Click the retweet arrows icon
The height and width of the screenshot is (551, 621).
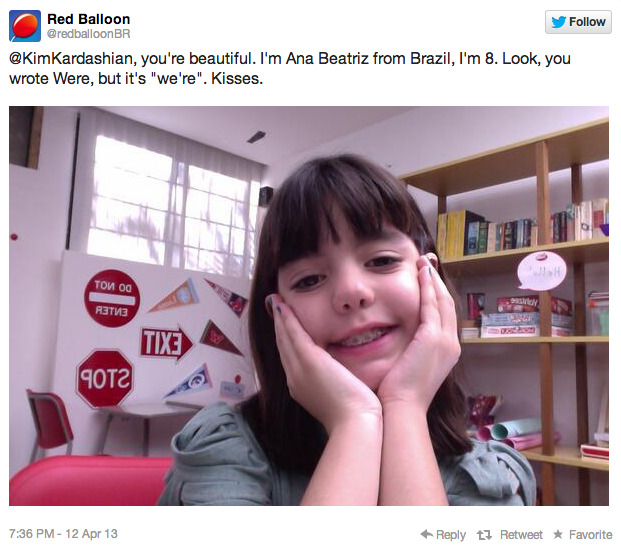(484, 535)
